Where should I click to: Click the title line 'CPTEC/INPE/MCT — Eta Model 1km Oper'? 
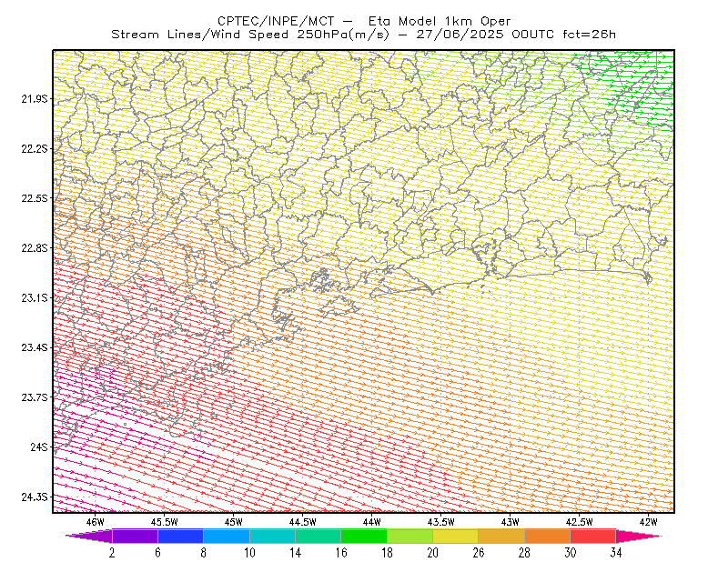(x=364, y=21)
